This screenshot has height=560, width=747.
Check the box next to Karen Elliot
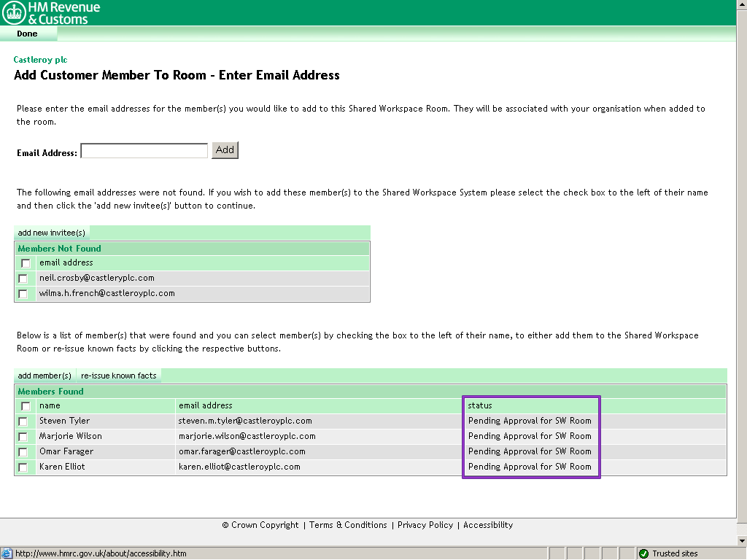(23, 467)
